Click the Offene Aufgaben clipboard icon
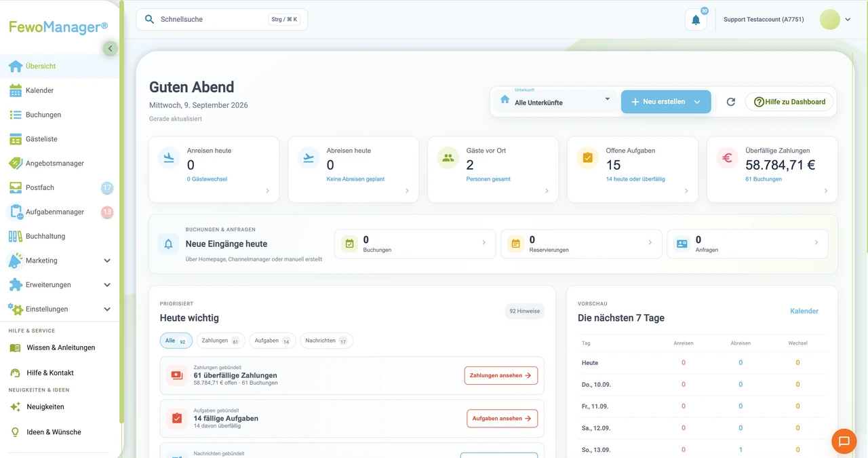 pos(588,158)
